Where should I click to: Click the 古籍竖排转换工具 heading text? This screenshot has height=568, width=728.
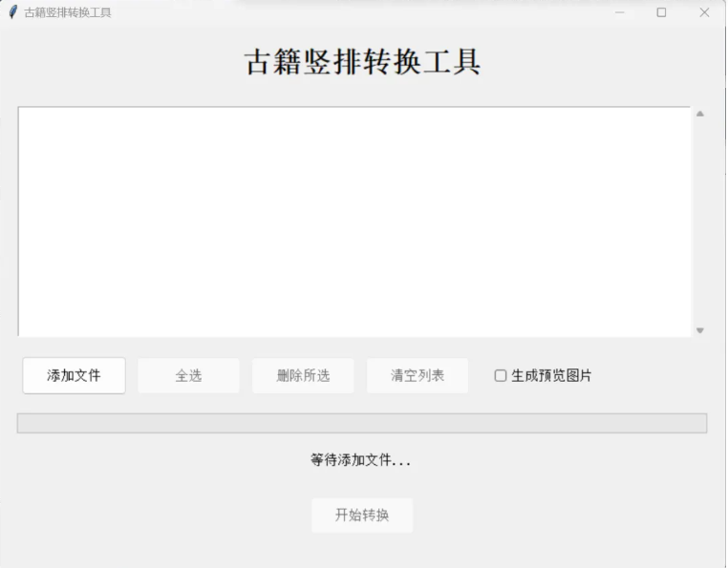pos(362,62)
